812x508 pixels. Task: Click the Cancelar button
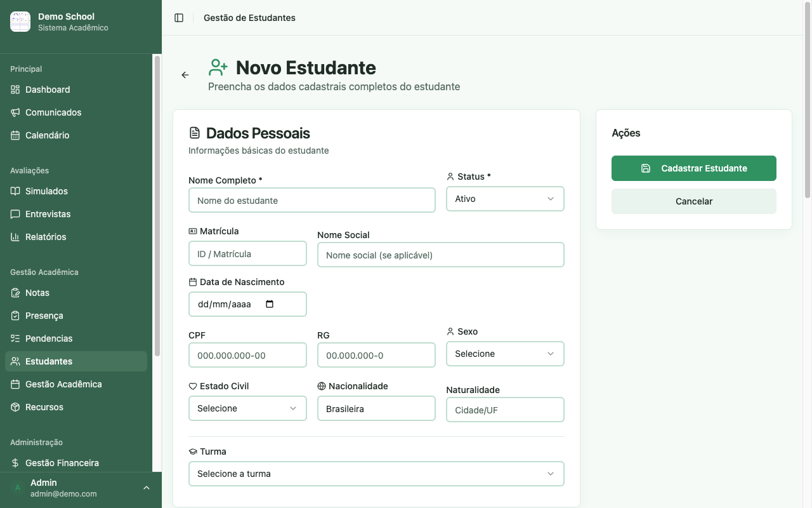click(694, 201)
